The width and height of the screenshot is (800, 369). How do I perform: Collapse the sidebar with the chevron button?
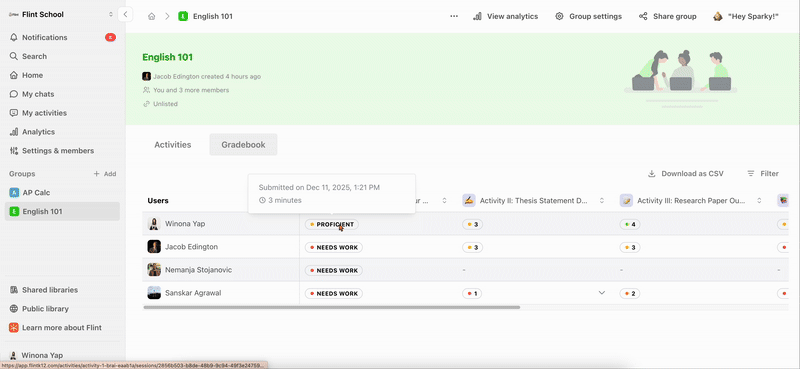coord(125,14)
